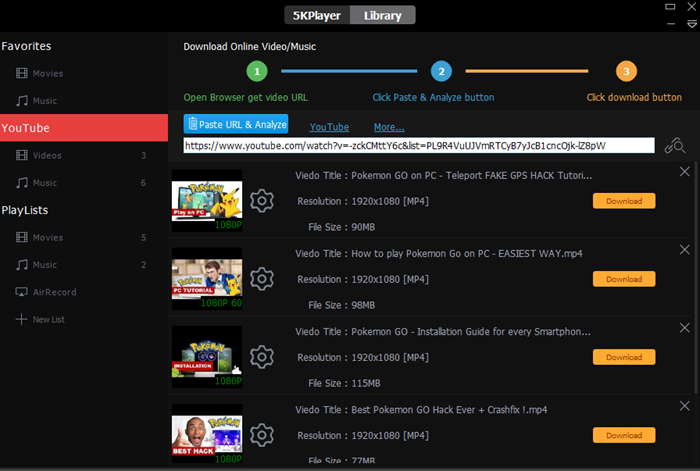Open the YouTube link
The width and height of the screenshot is (700, 471).
pos(329,127)
